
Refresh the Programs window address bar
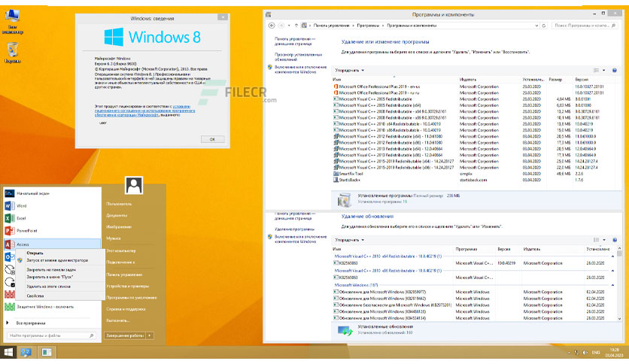[544, 26]
